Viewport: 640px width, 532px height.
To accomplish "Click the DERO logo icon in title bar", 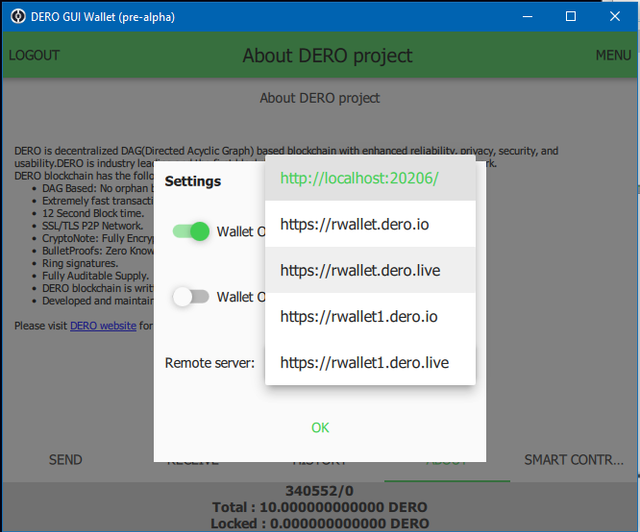I will (x=18, y=16).
